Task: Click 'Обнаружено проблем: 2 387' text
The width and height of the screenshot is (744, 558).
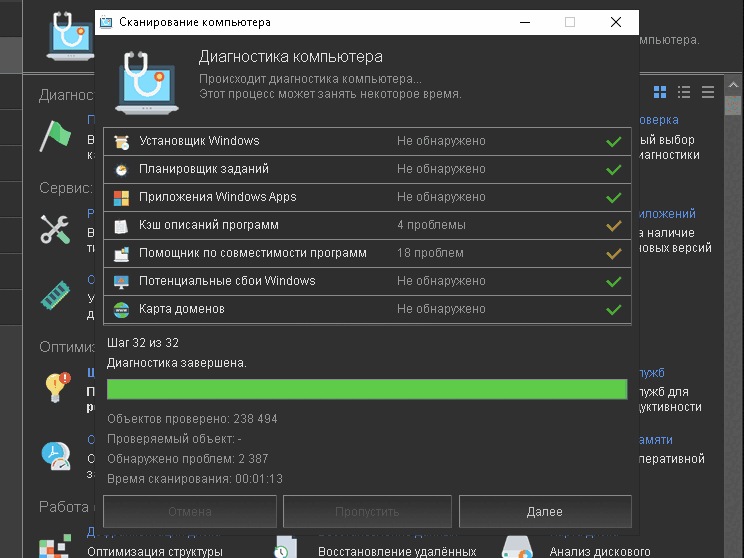Action: 187,459
